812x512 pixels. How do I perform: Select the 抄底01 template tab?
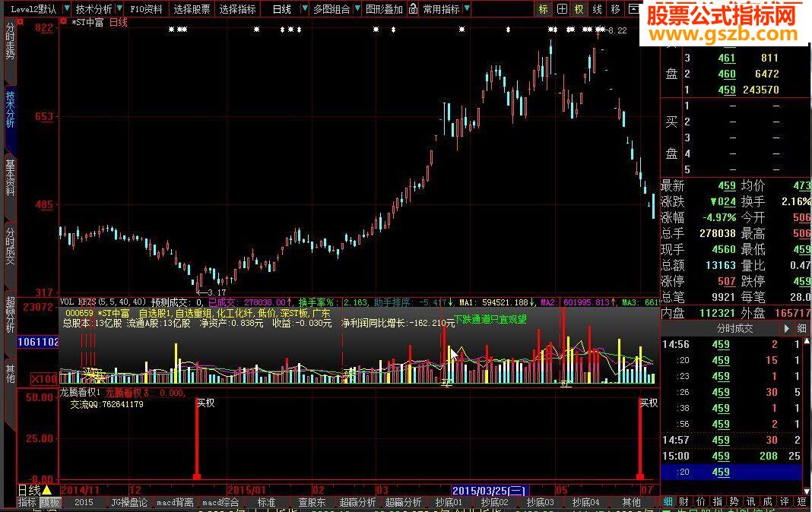click(x=449, y=502)
